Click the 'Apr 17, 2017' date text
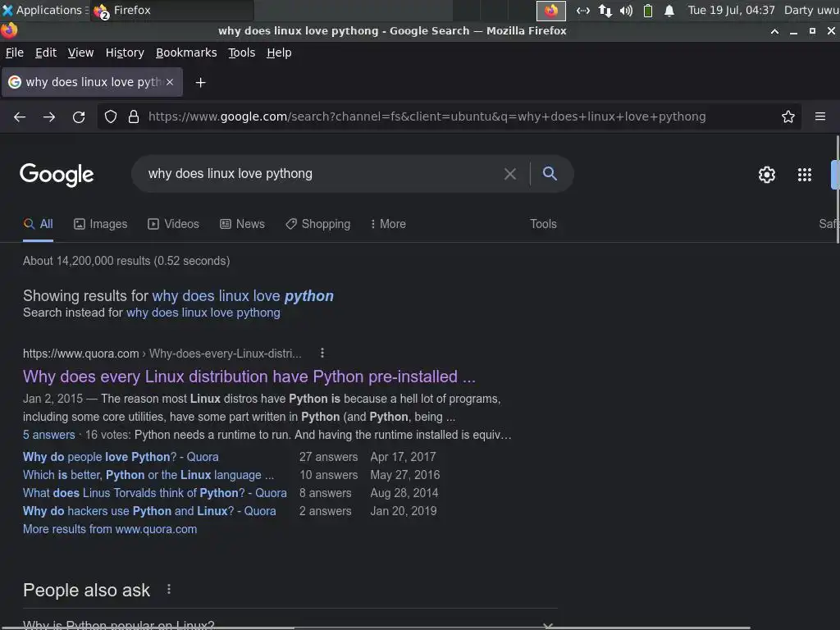The width and height of the screenshot is (840, 630). click(x=403, y=457)
